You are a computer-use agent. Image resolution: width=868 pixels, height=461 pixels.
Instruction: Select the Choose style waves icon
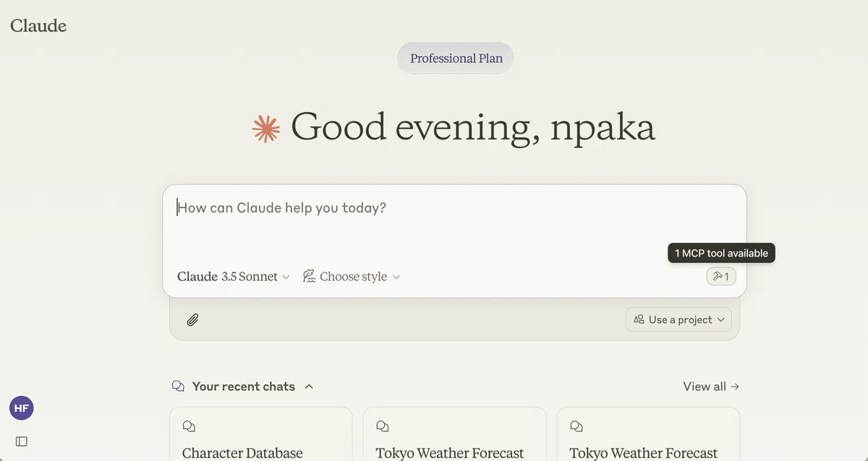click(308, 276)
